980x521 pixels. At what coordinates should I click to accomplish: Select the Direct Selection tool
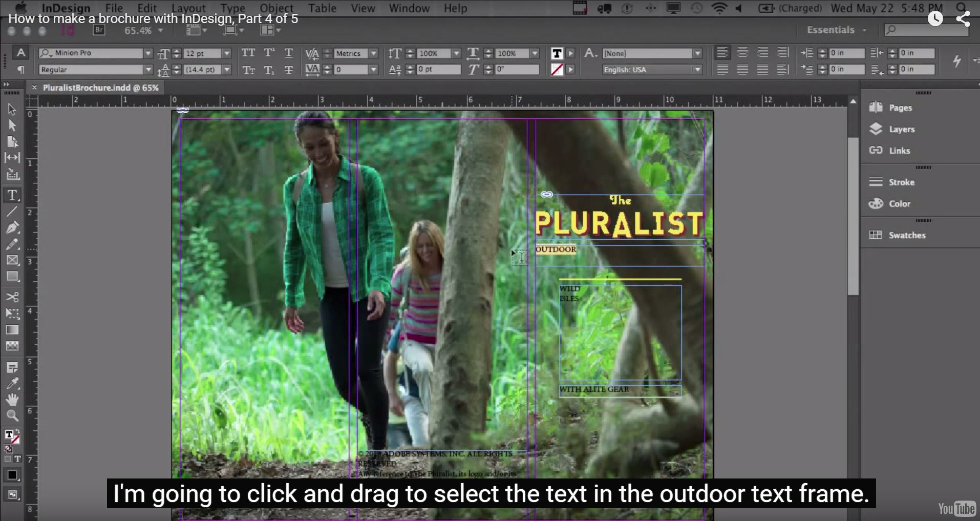click(x=12, y=126)
